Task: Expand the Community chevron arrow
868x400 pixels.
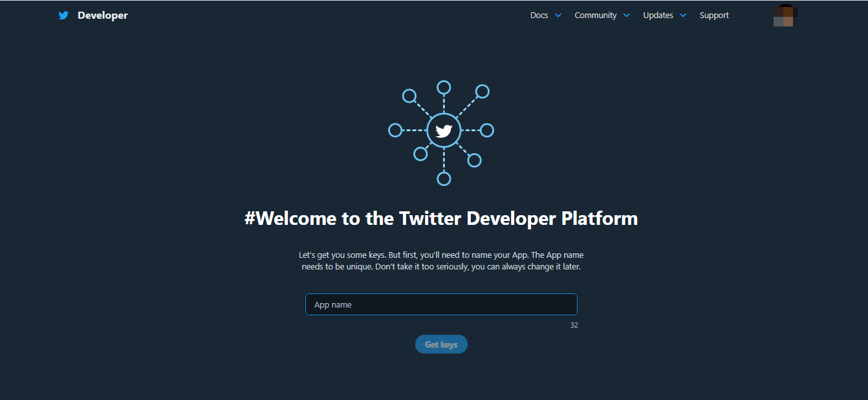Action: coord(626,16)
